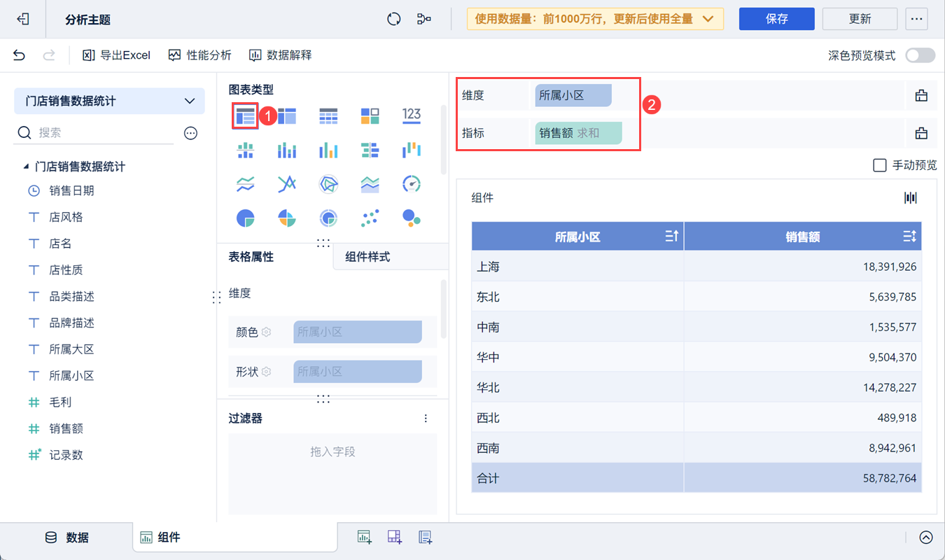Select the radar chart icon
The height and width of the screenshot is (560, 945).
[x=328, y=184]
